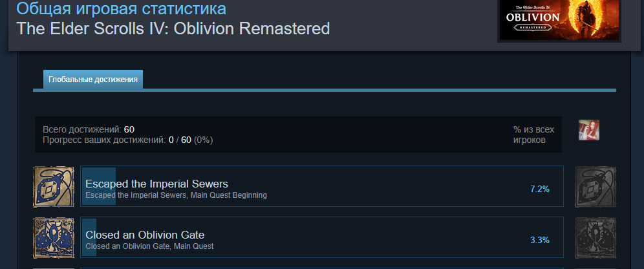The width and height of the screenshot is (644, 269).
Task: Open the user avatar next to player percentage
Action: click(x=589, y=130)
